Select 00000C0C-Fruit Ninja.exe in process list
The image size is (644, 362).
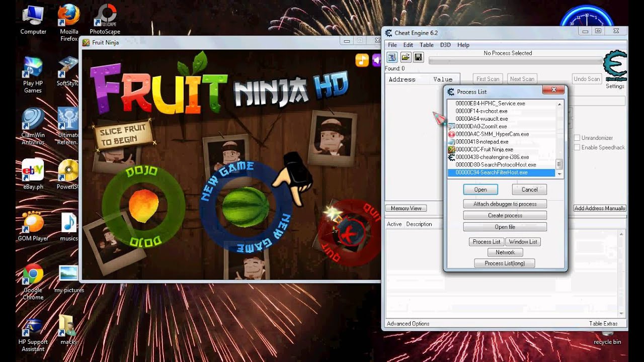501,149
